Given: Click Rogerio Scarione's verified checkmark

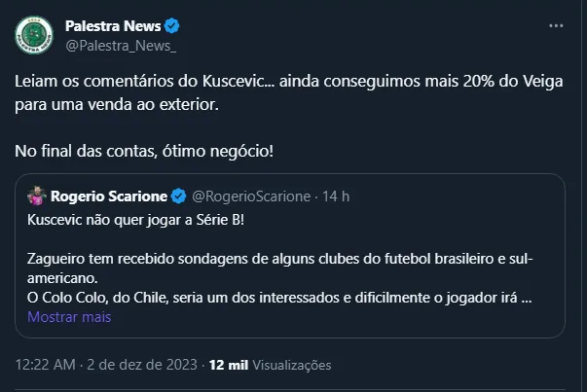Looking at the screenshot, I should (x=179, y=196).
